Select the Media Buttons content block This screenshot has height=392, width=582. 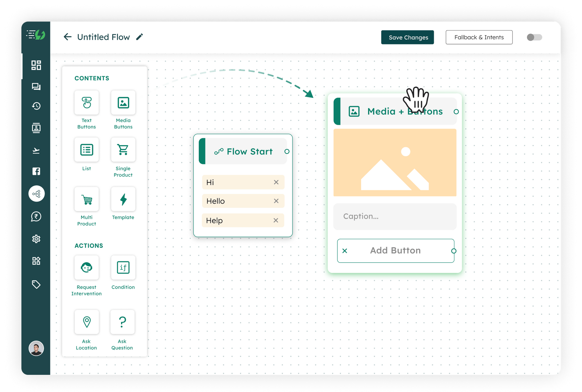pos(123,103)
